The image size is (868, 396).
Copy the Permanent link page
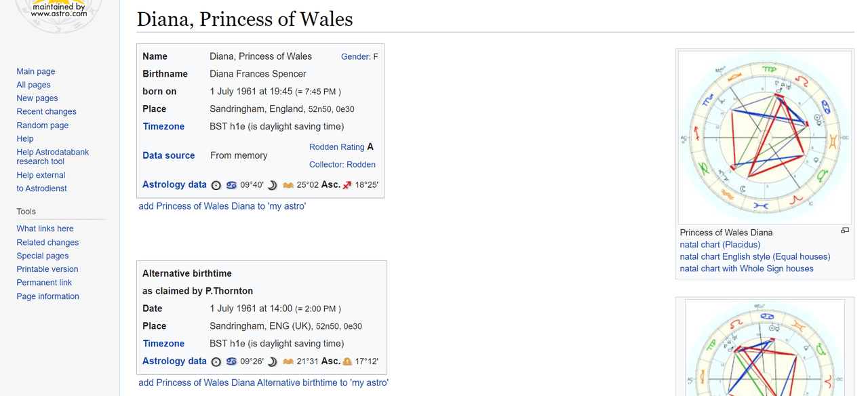[x=44, y=283]
